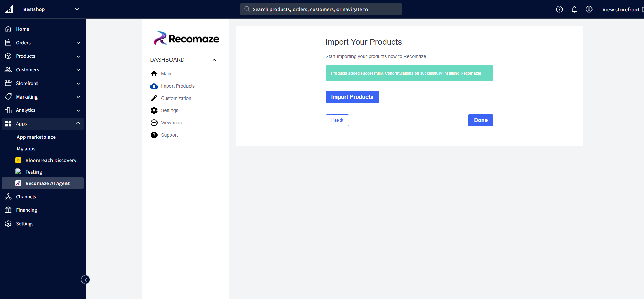Click the Testing app icon

point(18,171)
